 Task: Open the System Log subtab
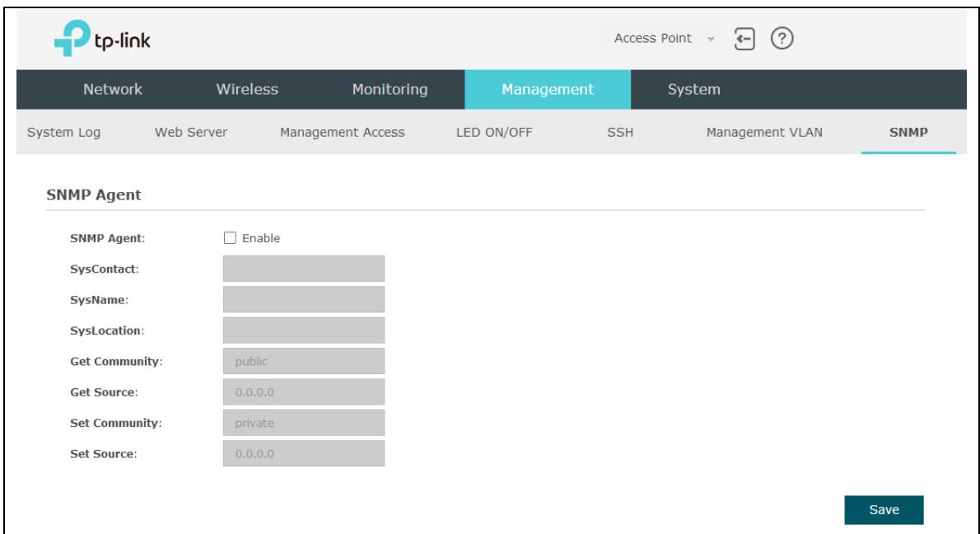coord(63,133)
